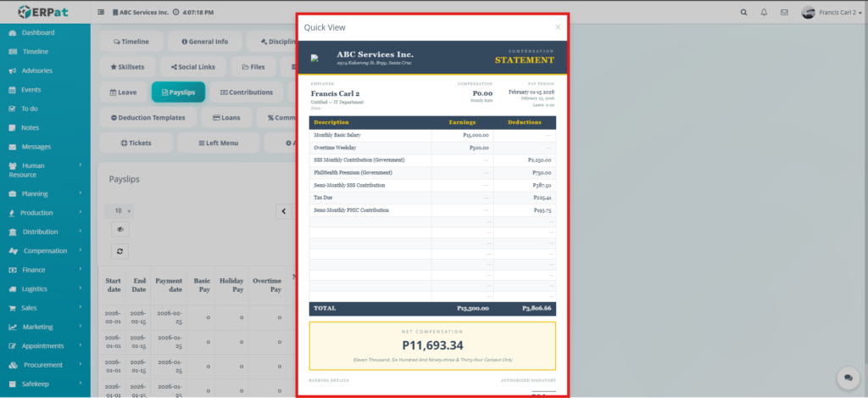The width and height of the screenshot is (868, 398).
Task: Open Dashboard in the sidebar
Action: pyautogui.click(x=38, y=32)
